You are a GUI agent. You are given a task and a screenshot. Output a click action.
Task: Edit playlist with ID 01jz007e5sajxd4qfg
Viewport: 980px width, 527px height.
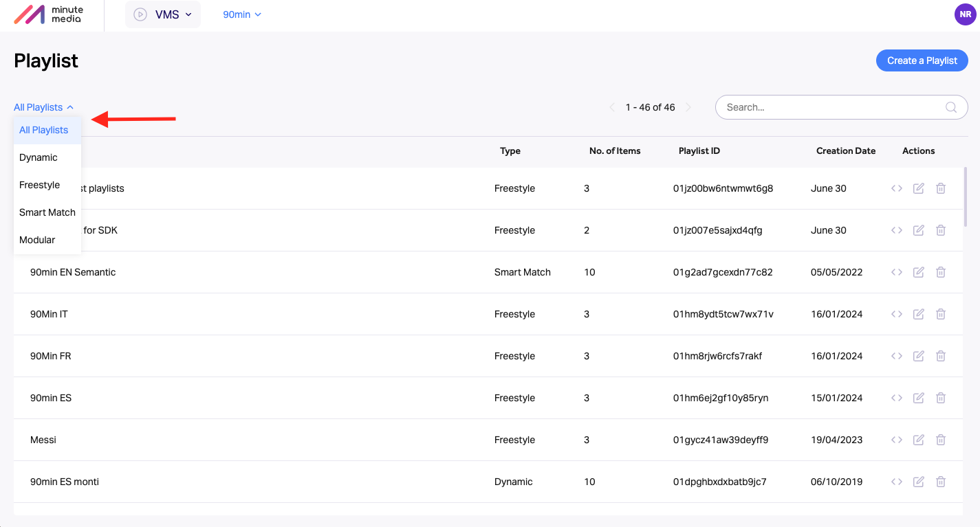pos(918,230)
